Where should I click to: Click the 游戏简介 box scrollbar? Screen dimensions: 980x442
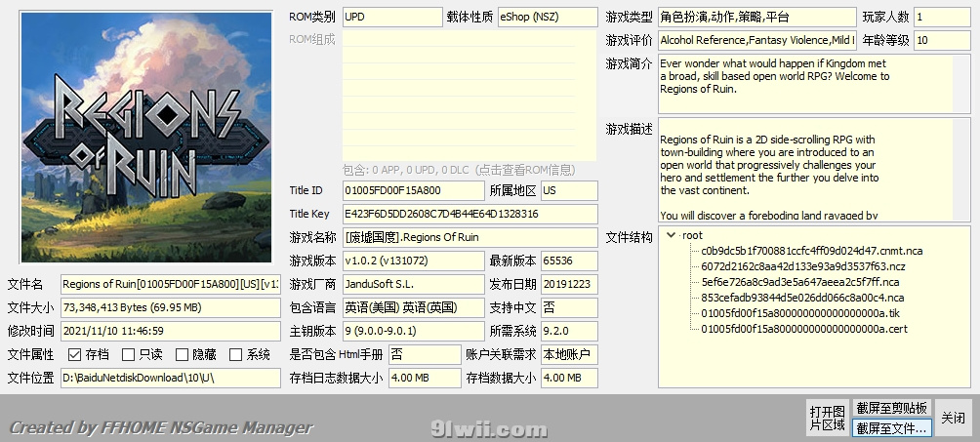pos(962,84)
